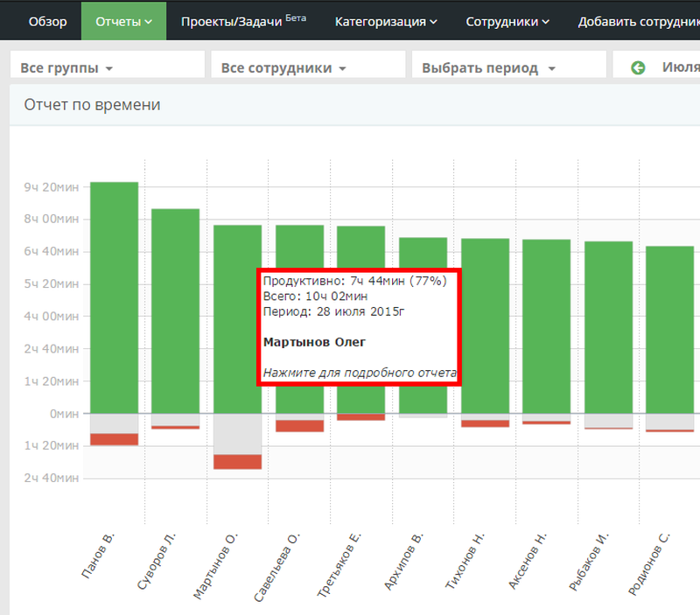
Task: Click Мартынов О. green productive bar
Action: coord(237,319)
